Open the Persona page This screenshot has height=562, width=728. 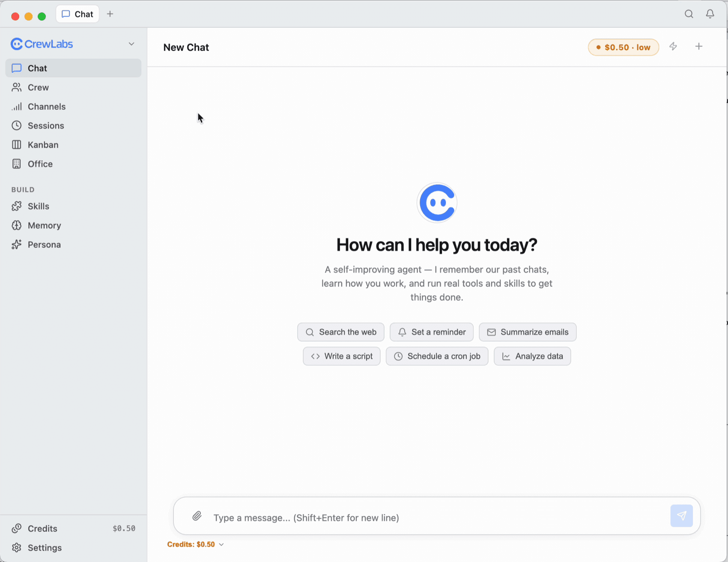tap(73, 245)
